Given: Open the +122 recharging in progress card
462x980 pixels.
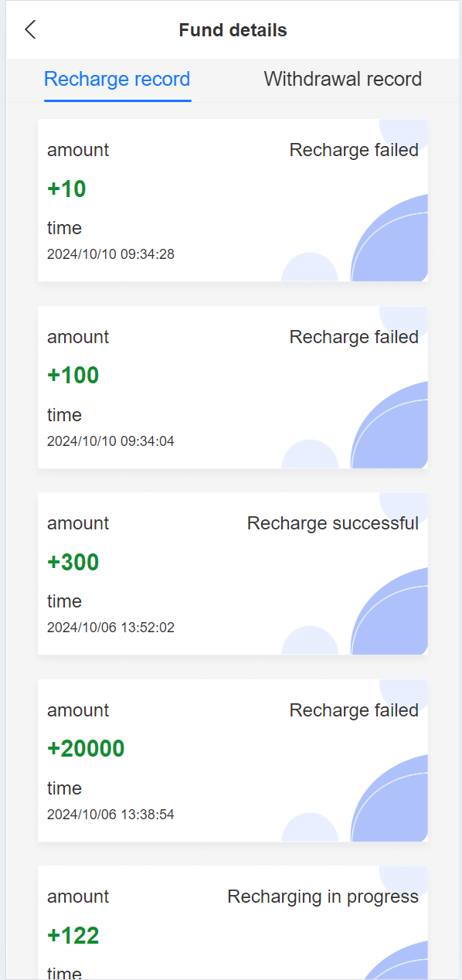Looking at the screenshot, I should tap(233, 923).
